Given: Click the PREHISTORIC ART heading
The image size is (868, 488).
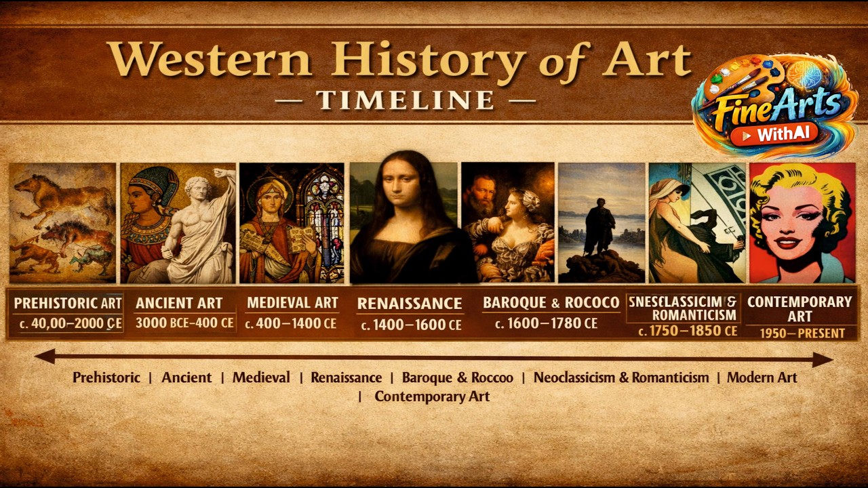Looking at the screenshot, I should click(x=68, y=303).
